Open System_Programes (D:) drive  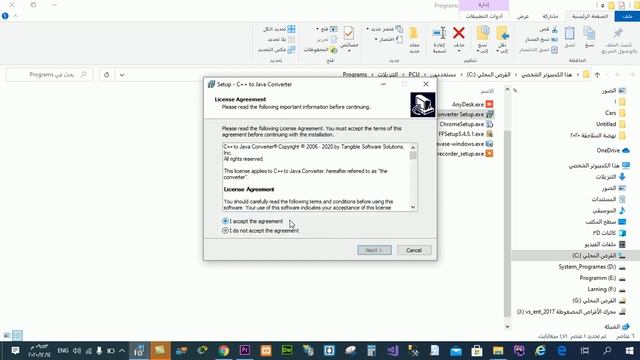pos(592,267)
